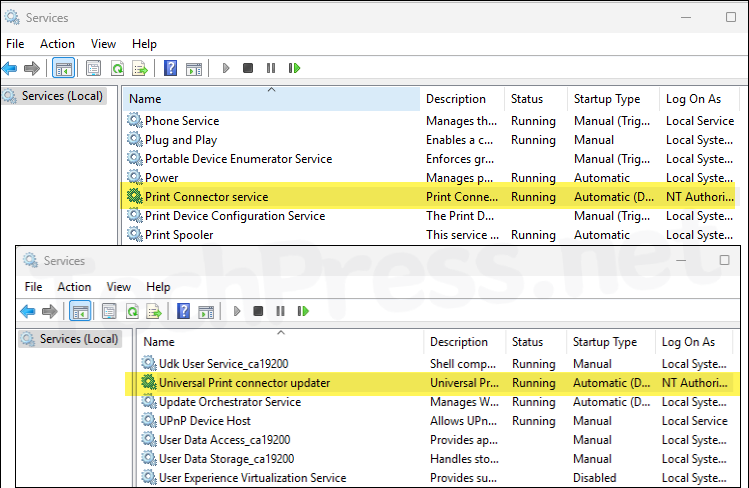This screenshot has height=488, width=749.
Task: Click Pause Service icon in bottom window
Action: click(280, 311)
